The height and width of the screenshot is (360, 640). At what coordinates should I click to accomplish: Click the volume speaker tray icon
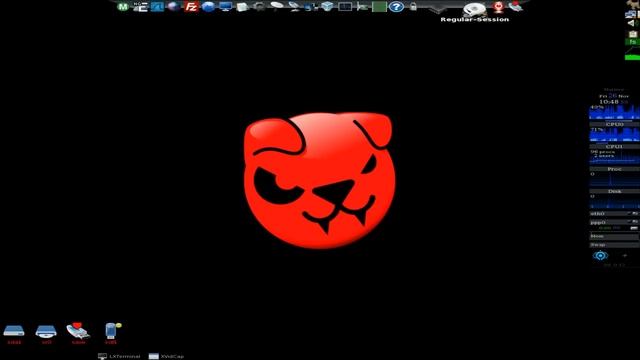pos(631,24)
